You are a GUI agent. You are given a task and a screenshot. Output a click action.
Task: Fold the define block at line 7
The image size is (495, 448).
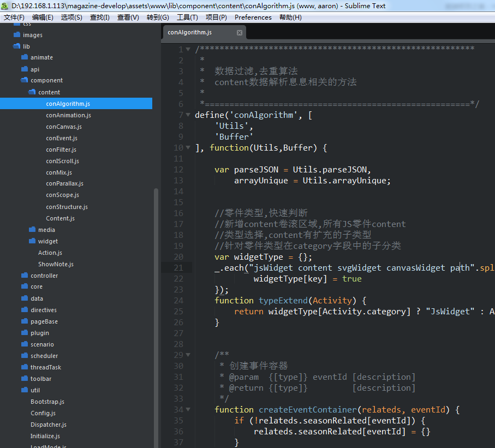[188, 115]
